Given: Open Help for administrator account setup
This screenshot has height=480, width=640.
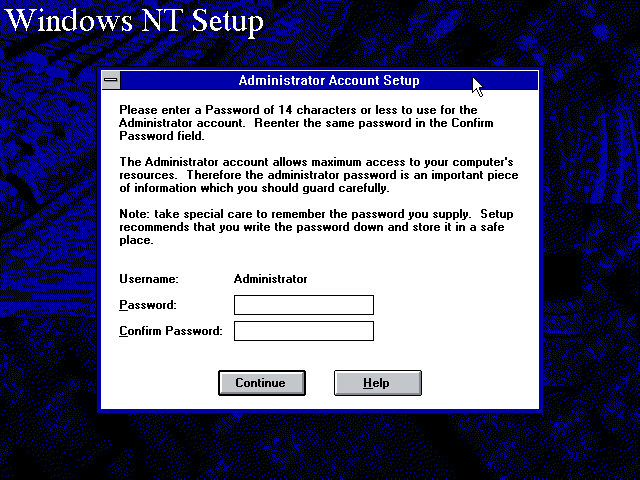Looking at the screenshot, I should [x=378, y=383].
